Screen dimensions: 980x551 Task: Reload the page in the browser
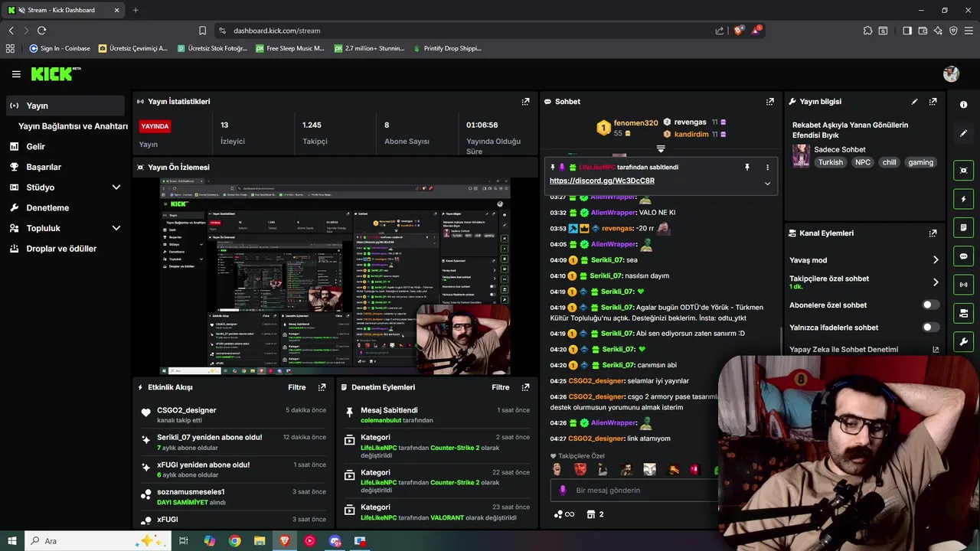(41, 31)
